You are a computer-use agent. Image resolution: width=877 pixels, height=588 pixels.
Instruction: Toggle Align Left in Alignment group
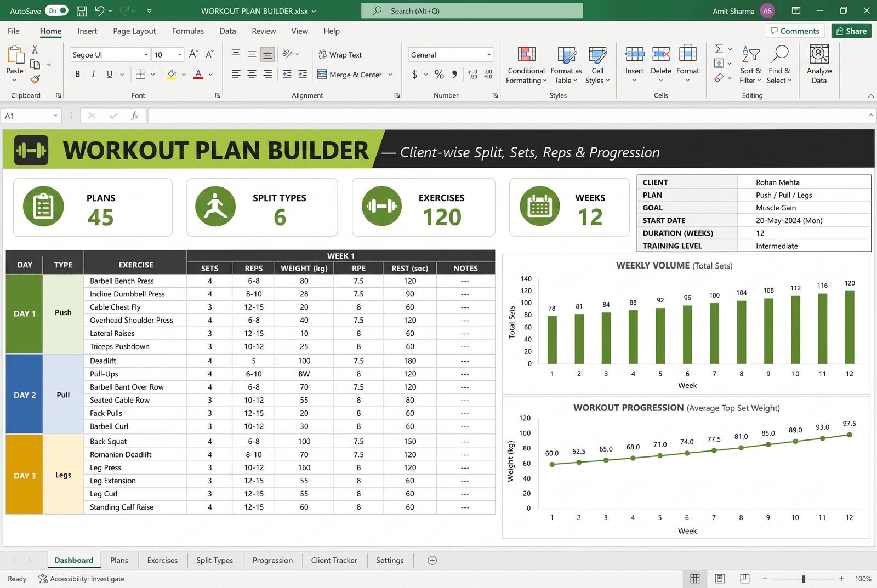pos(236,74)
